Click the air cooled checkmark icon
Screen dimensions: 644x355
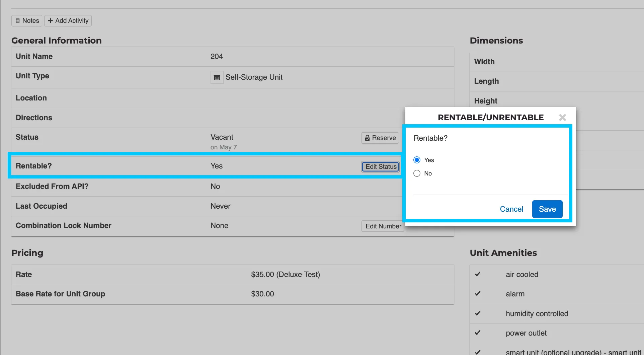pyautogui.click(x=478, y=274)
